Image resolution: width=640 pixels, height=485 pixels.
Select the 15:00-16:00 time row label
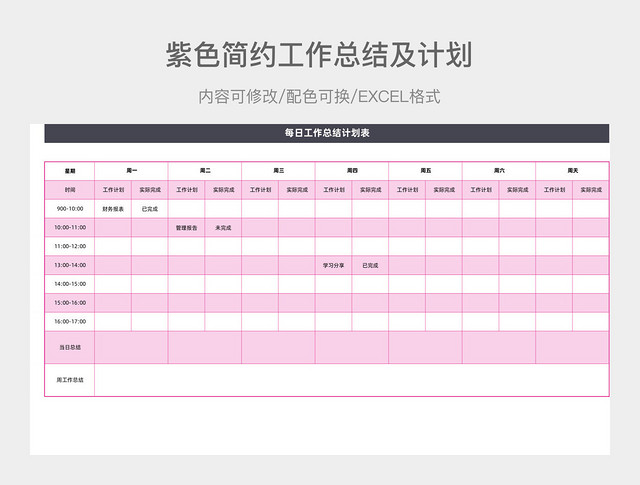pyautogui.click(x=70, y=303)
